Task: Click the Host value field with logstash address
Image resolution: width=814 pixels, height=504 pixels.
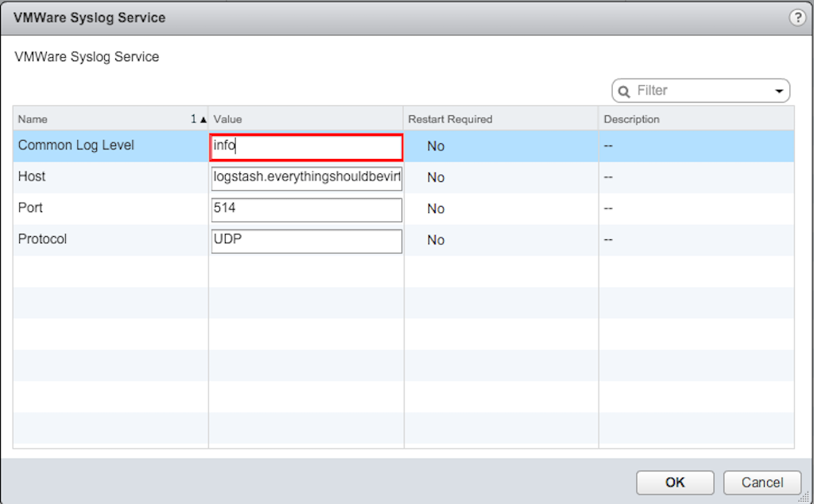Action: [306, 178]
